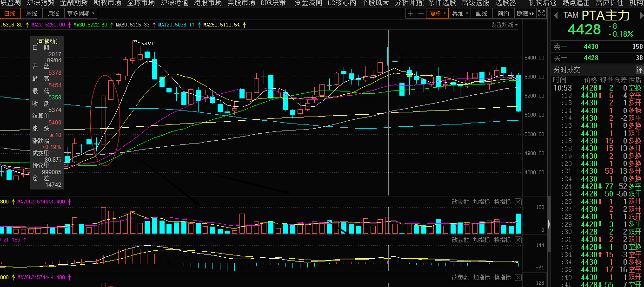Open the 复权 dropdown
Viewport: 644px width, 287px height.
[x=438, y=13]
